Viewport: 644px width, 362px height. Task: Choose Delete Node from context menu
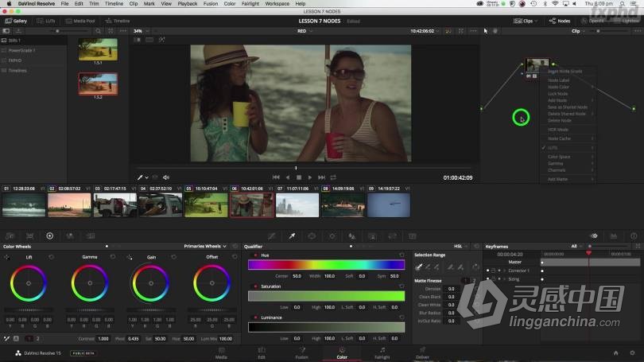click(560, 120)
